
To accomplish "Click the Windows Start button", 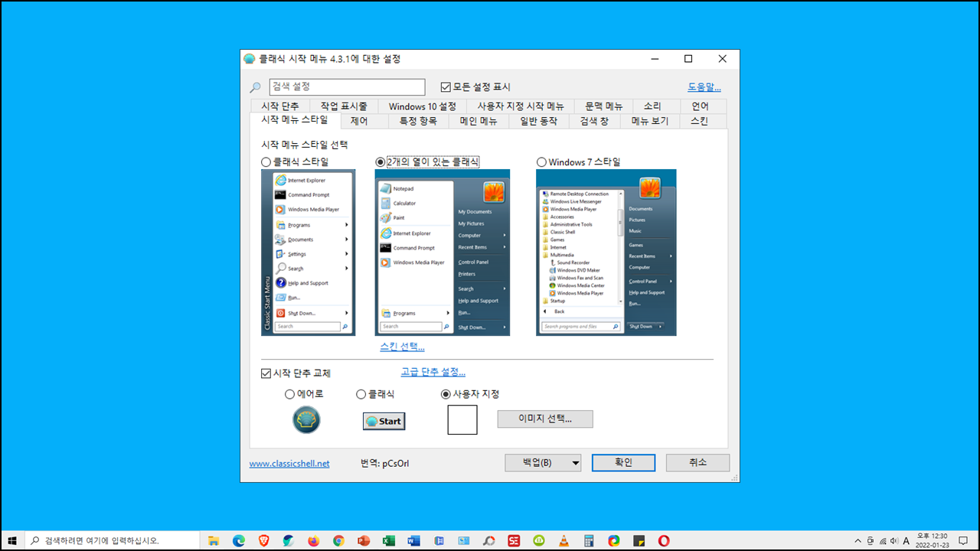I will [x=12, y=540].
